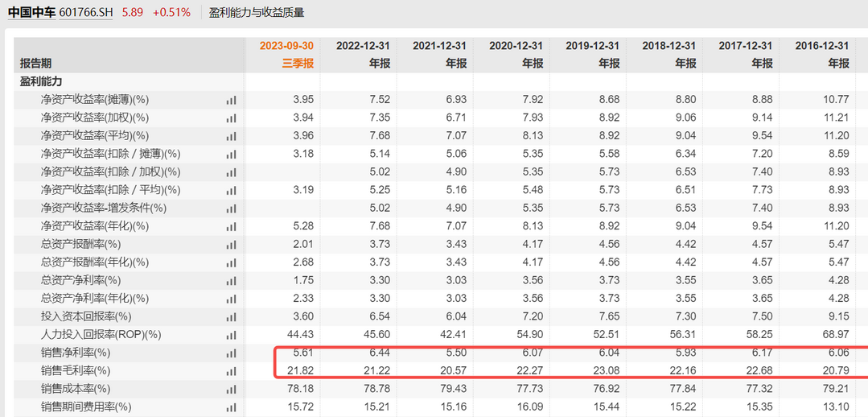
Task: Open chart icon for 销售净利率(%)
Action: click(231, 353)
